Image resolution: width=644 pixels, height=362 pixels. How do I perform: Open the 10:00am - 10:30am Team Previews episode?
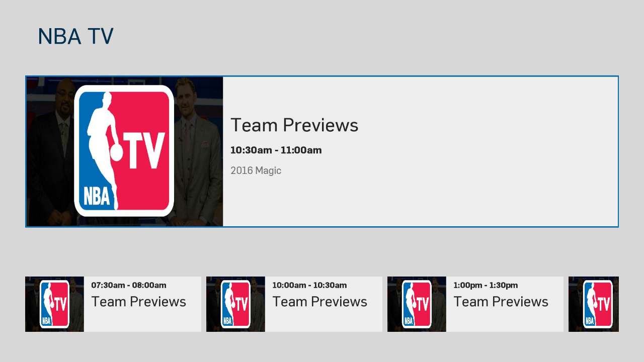point(294,304)
